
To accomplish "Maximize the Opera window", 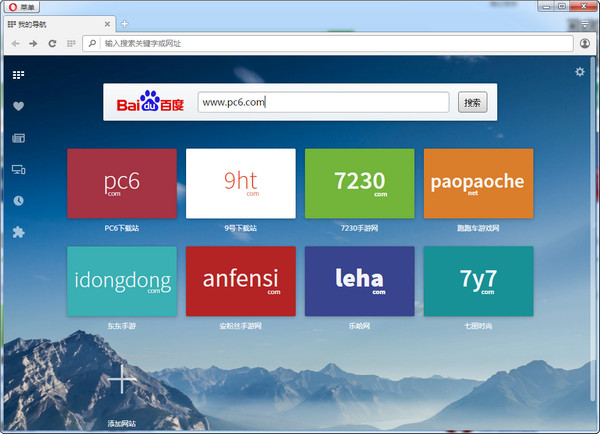I will pos(562,6).
